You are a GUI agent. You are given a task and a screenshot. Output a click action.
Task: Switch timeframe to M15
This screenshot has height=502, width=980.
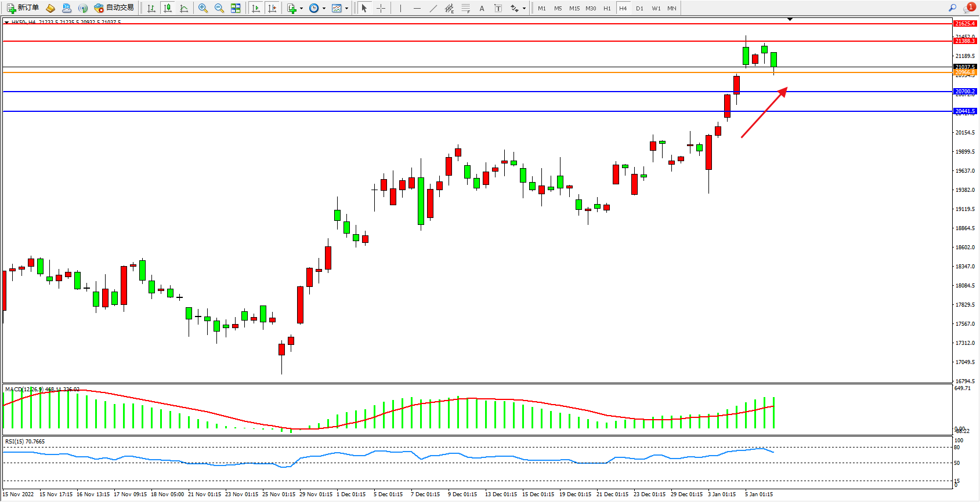(x=574, y=8)
